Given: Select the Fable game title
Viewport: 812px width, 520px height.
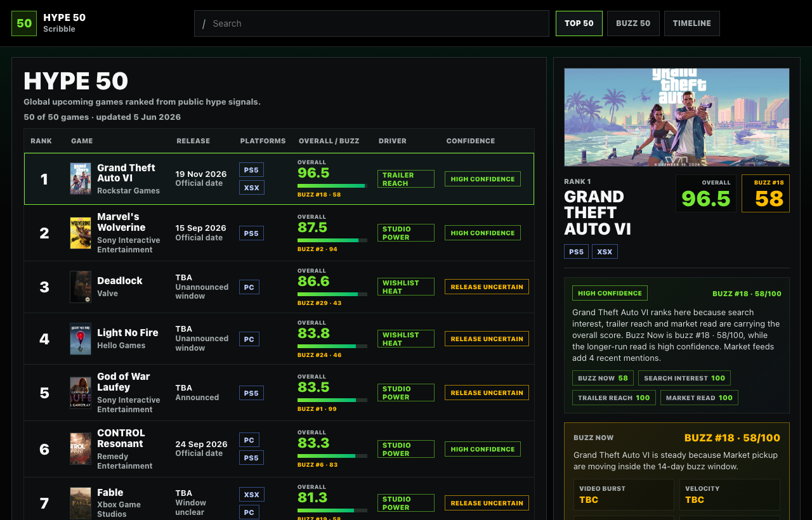Looking at the screenshot, I should coord(110,493).
